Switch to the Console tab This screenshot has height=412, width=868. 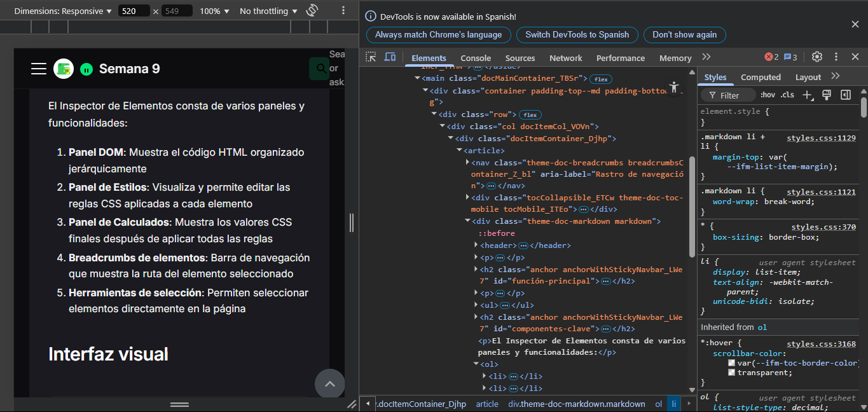coord(476,58)
